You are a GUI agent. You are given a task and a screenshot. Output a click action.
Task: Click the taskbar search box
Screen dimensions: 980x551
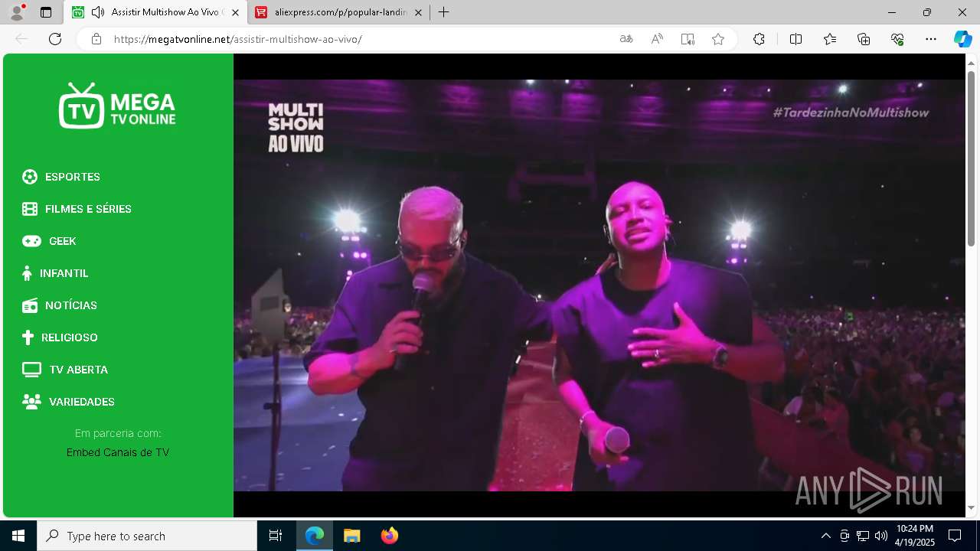click(147, 536)
